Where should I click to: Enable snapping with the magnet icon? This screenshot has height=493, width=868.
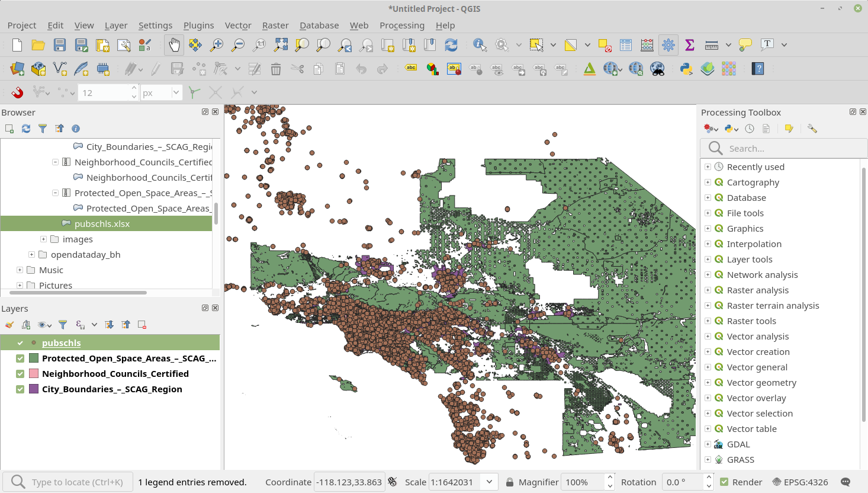pos(17,92)
